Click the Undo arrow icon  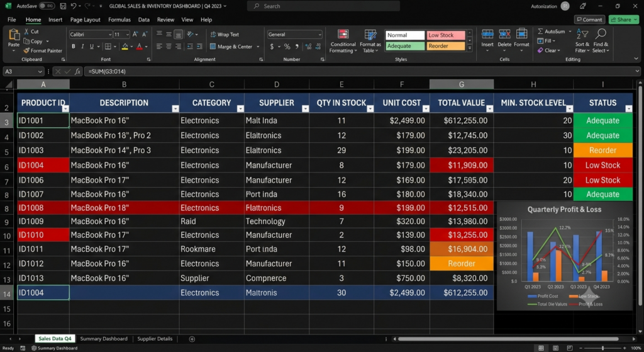73,6
